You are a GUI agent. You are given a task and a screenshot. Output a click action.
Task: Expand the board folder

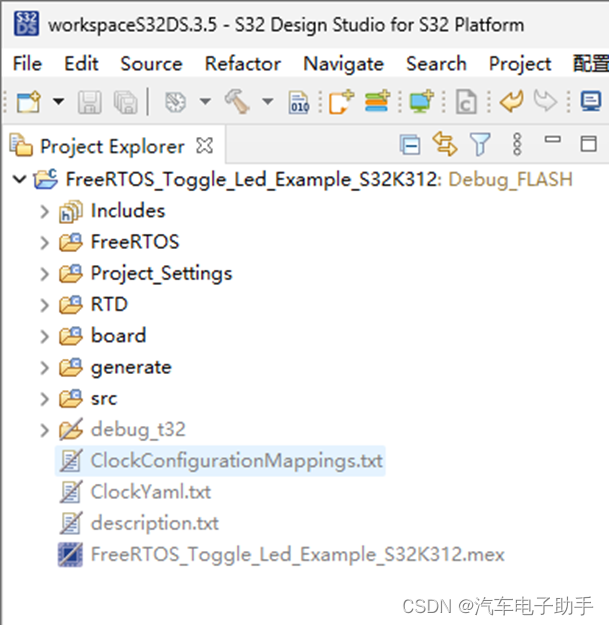click(x=44, y=336)
